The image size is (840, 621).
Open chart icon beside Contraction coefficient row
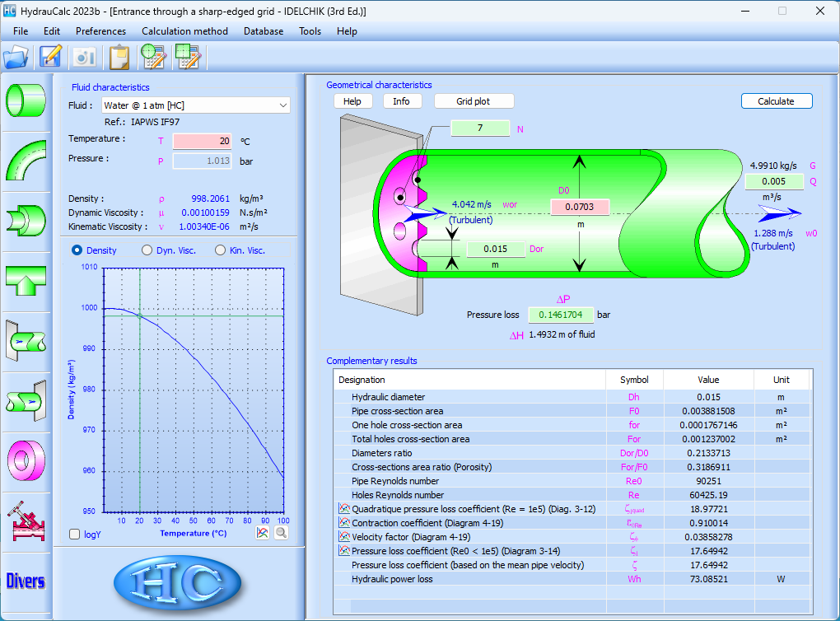click(344, 523)
